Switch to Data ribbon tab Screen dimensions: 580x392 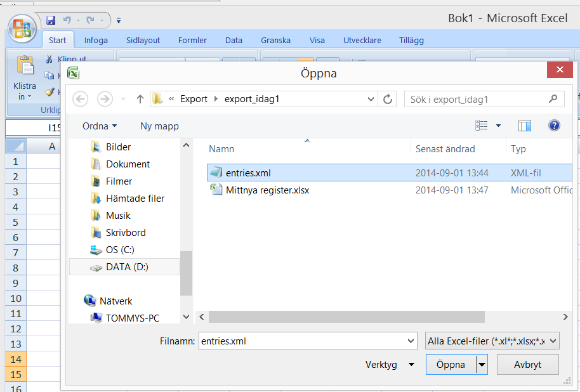tap(234, 41)
